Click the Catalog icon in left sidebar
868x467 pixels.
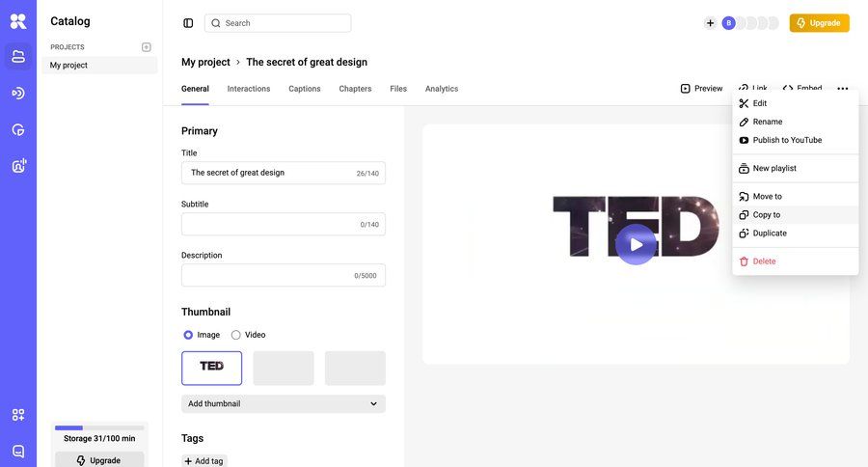[18, 56]
